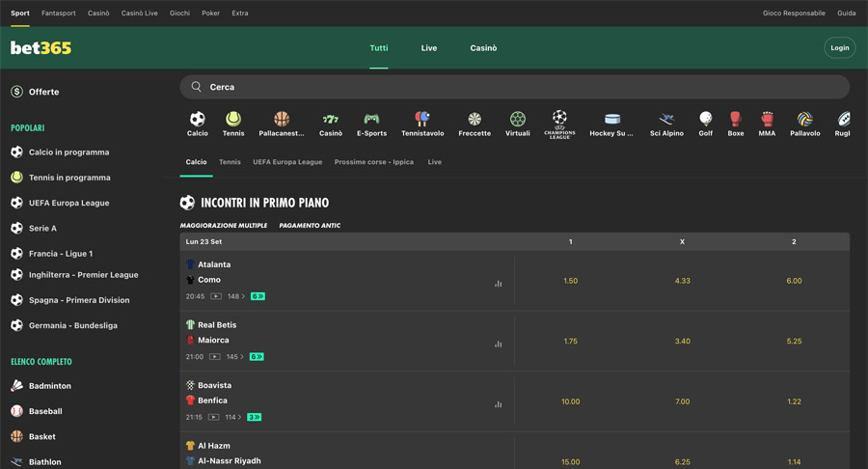This screenshot has width=868, height=469.
Task: Open the Casinò 777 icon
Action: coord(331,119)
